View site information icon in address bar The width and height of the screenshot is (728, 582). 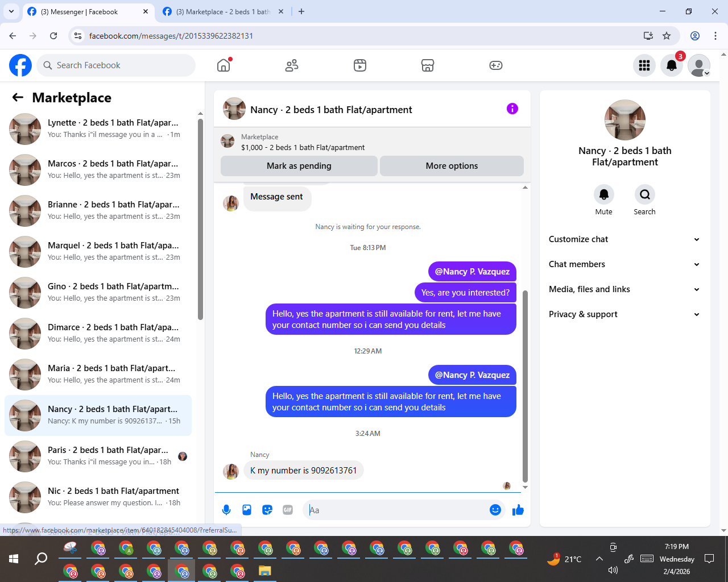pyautogui.click(x=78, y=36)
